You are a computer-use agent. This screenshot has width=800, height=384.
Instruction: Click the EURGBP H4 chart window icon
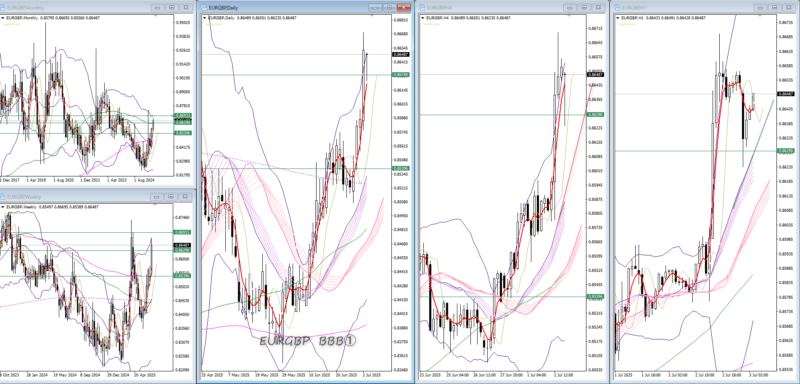421,8
